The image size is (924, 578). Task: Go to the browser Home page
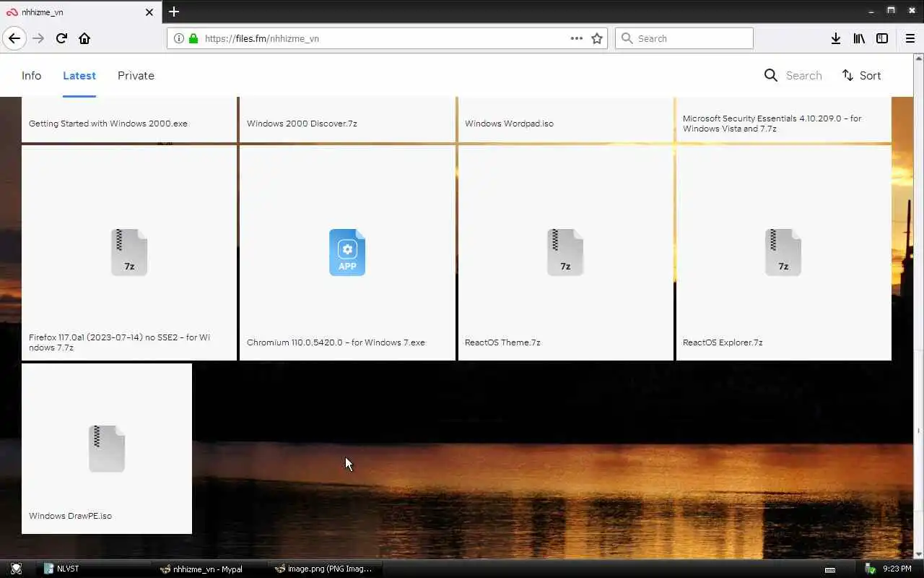coord(84,38)
